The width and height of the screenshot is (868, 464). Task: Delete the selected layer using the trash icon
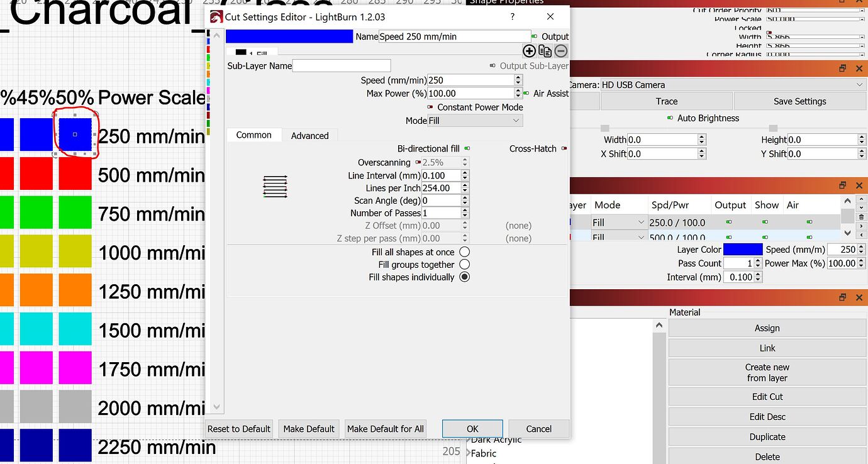pos(861,216)
